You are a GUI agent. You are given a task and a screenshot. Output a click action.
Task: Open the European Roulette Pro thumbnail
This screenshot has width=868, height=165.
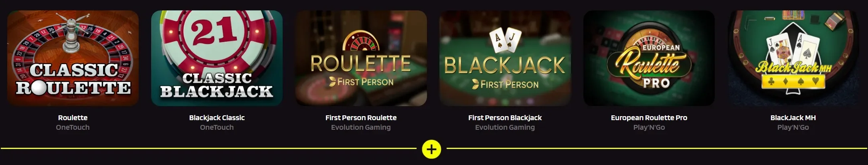(649, 58)
